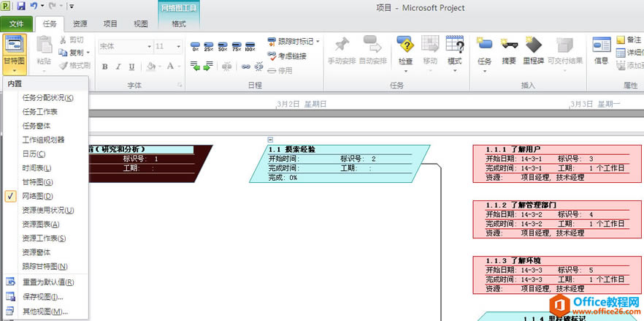Click the 检查 inspect task icon

405,44
